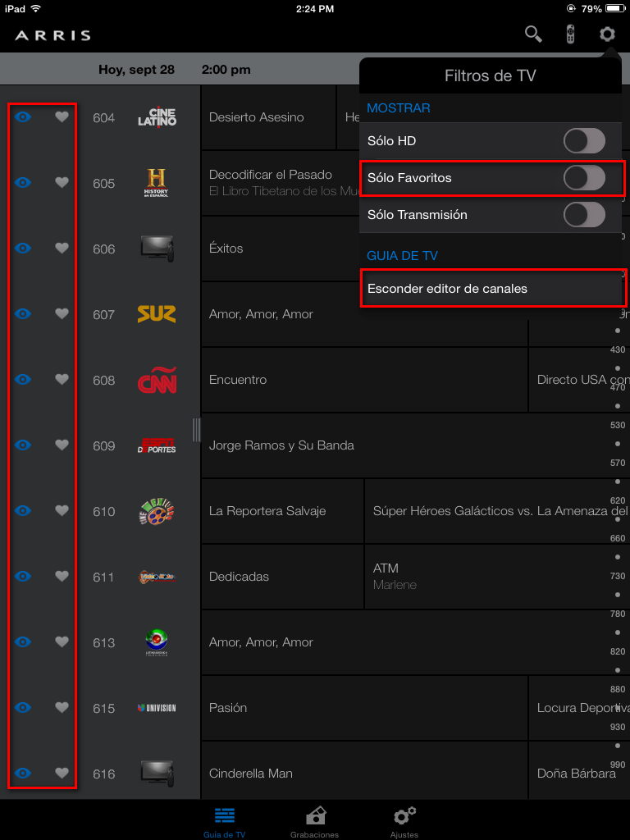The width and height of the screenshot is (630, 840).
Task: Tap the date Hoy, sept 28
Action: (x=137, y=70)
